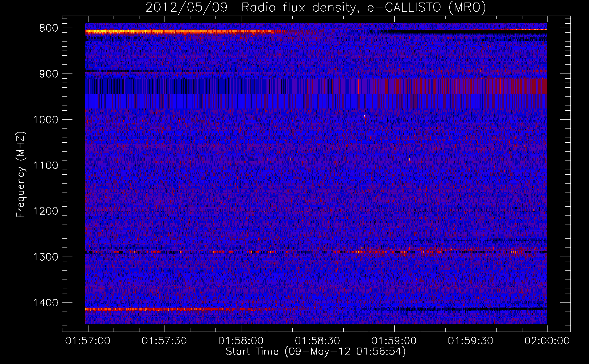Image resolution: width=589 pixels, height=364 pixels.
Task: Click the 'Frequency (MHZ)' axis label
Action: 21,175
